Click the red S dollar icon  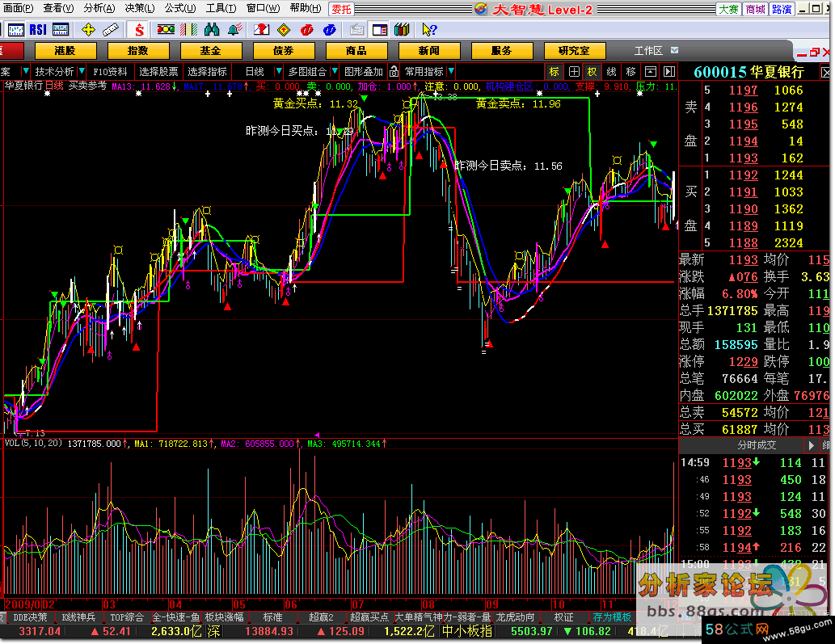(x=139, y=30)
